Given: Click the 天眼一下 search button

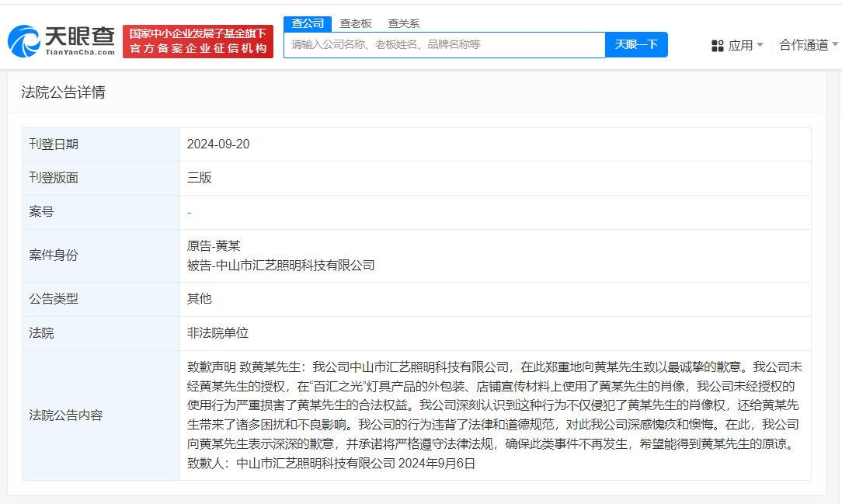Looking at the screenshot, I should pyautogui.click(x=636, y=44).
